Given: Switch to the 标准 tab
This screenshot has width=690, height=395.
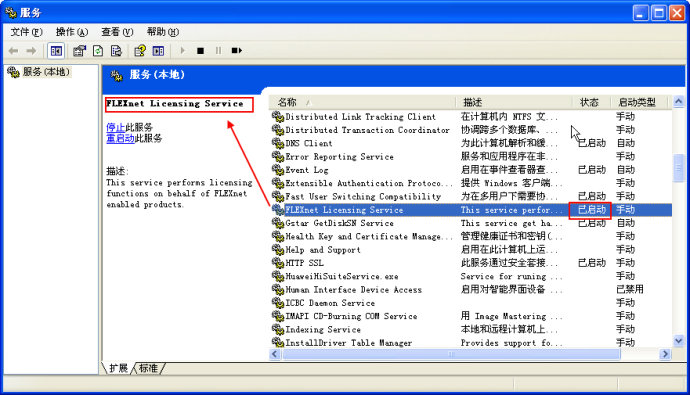Looking at the screenshot, I should coord(148,368).
